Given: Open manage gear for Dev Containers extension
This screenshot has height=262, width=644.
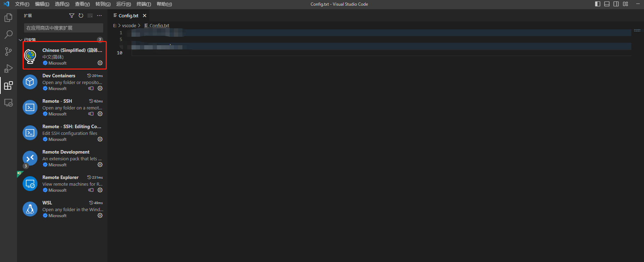Looking at the screenshot, I should pyautogui.click(x=100, y=88).
